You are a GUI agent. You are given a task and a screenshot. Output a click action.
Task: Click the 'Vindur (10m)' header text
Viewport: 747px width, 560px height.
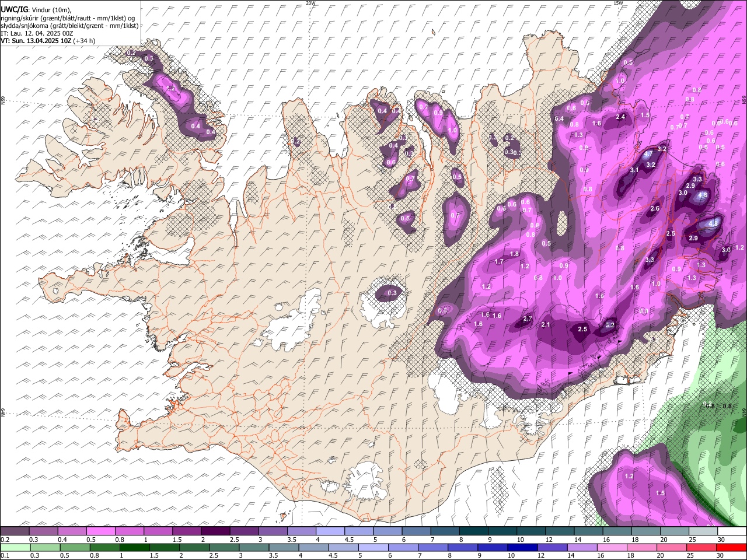click(50, 9)
